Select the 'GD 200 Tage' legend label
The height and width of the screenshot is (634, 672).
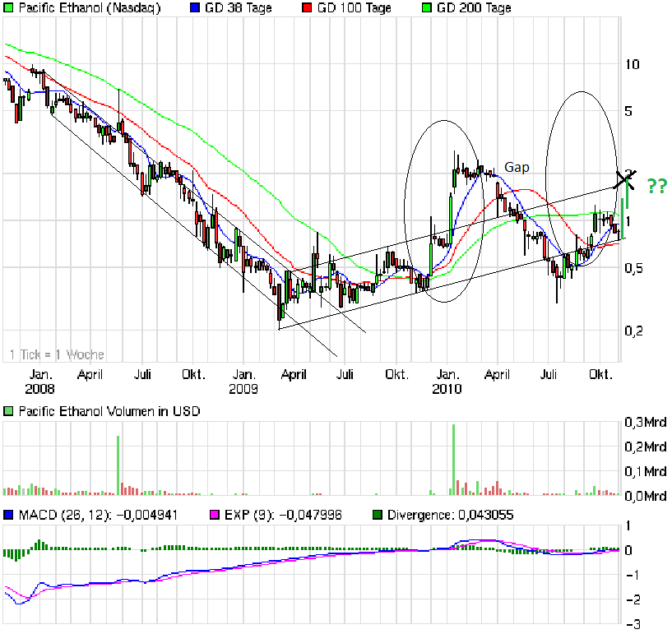tap(474, 8)
